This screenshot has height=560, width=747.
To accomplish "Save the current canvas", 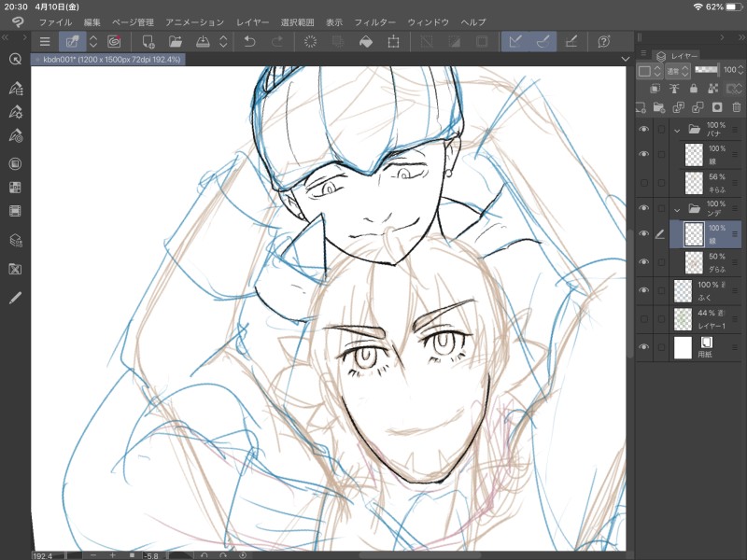I will (x=203, y=42).
